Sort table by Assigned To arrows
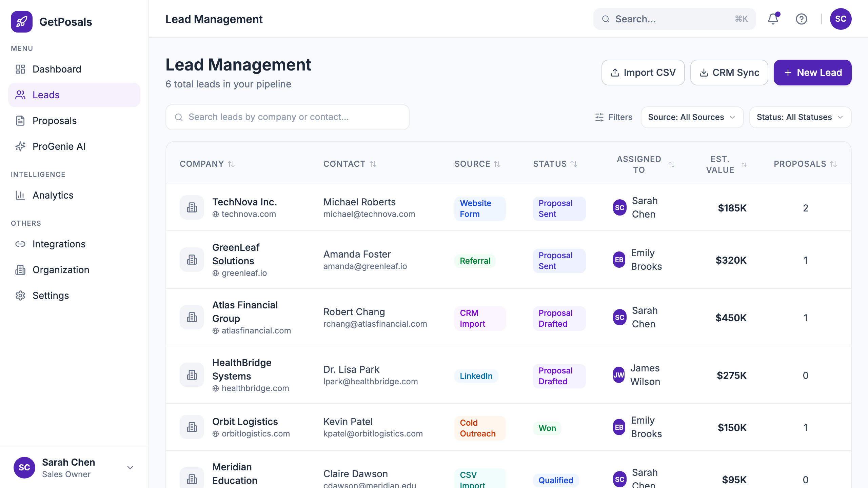This screenshot has width=868, height=488. coord(671,165)
